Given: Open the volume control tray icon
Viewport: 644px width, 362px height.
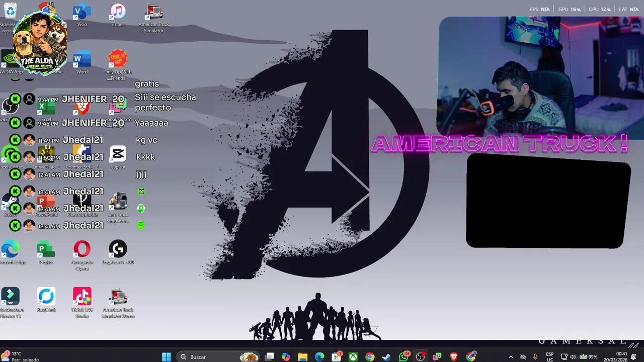Looking at the screenshot, I should pos(573,357).
